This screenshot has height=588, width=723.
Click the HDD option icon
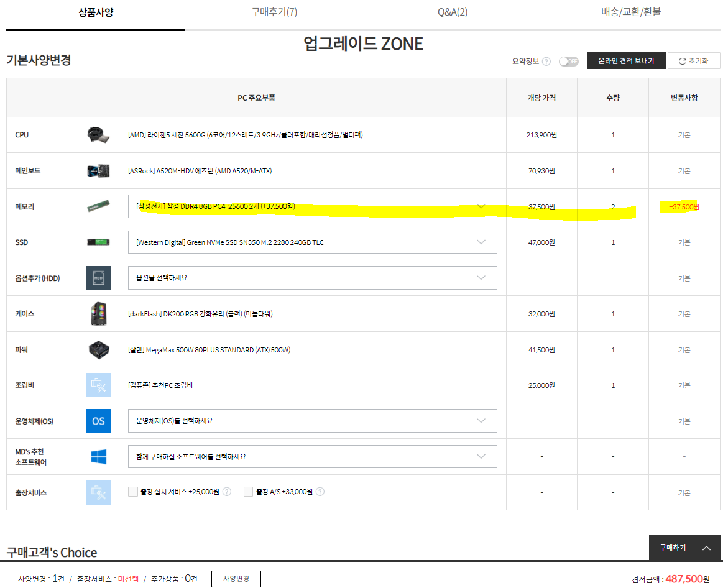98,278
